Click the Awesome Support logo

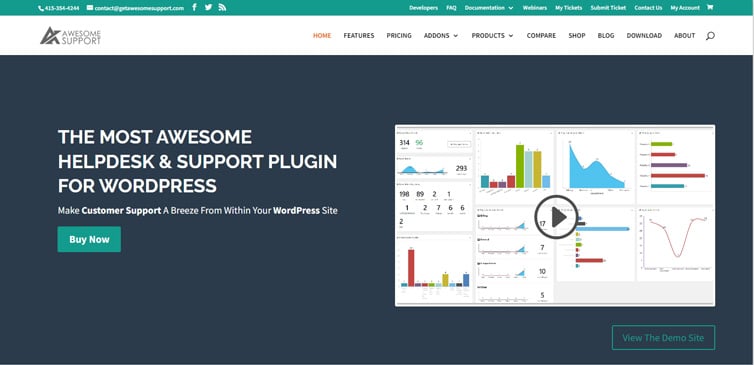point(70,36)
